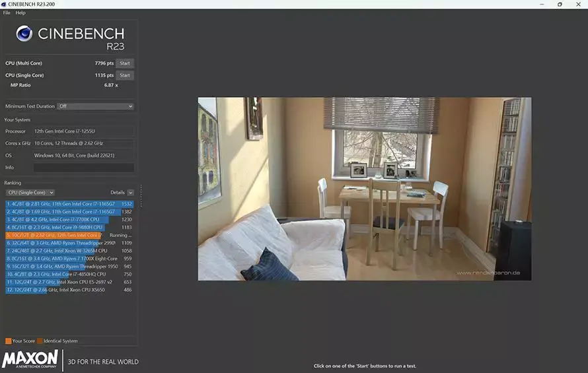This screenshot has width=588, height=373.
Task: Select ranking row 8 Ryzen 7 1700X
Action: click(x=69, y=259)
